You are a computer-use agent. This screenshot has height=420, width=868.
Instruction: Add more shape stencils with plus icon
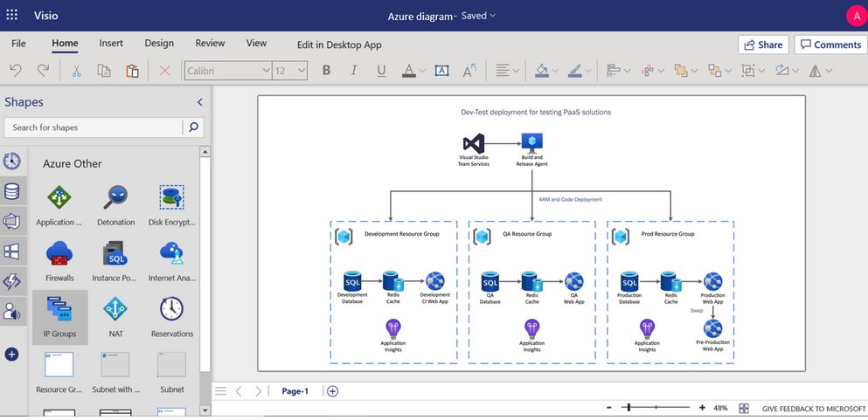point(11,355)
